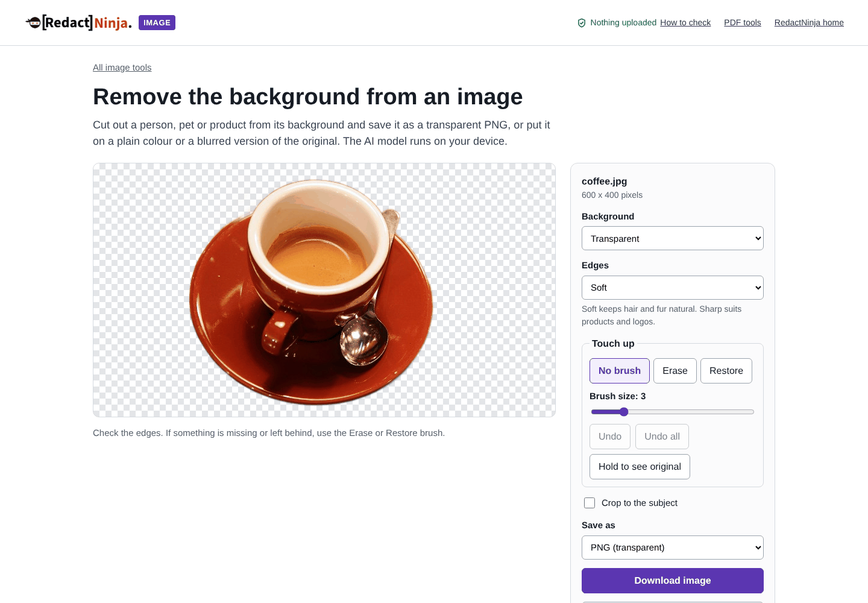Image resolution: width=868 pixels, height=603 pixels.
Task: Enable Crop to the subject checkbox
Action: click(x=590, y=503)
